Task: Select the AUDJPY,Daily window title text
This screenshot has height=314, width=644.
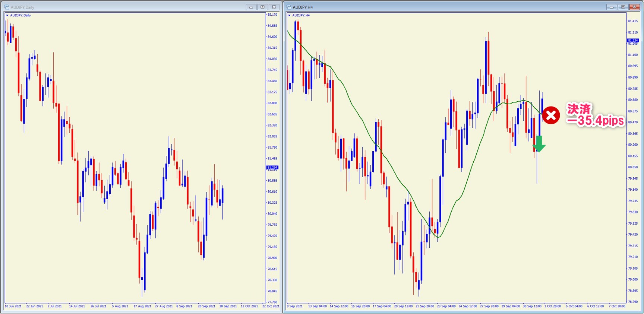Action: pyautogui.click(x=22, y=7)
